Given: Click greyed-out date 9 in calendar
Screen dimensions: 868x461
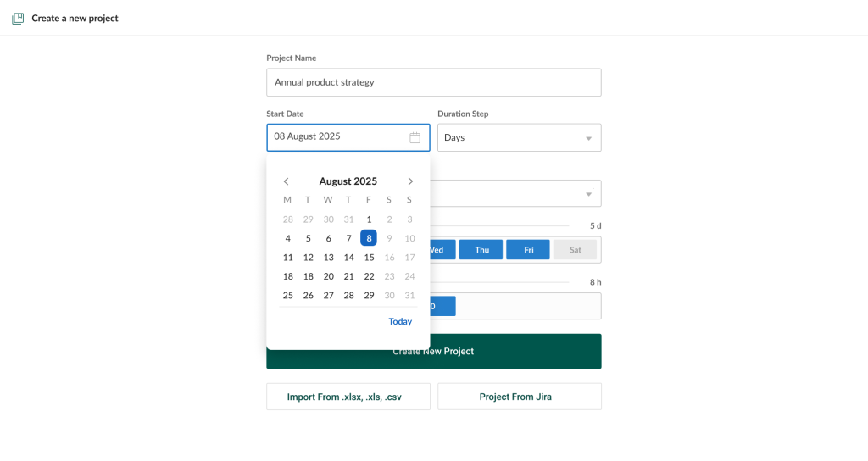Looking at the screenshot, I should [389, 238].
